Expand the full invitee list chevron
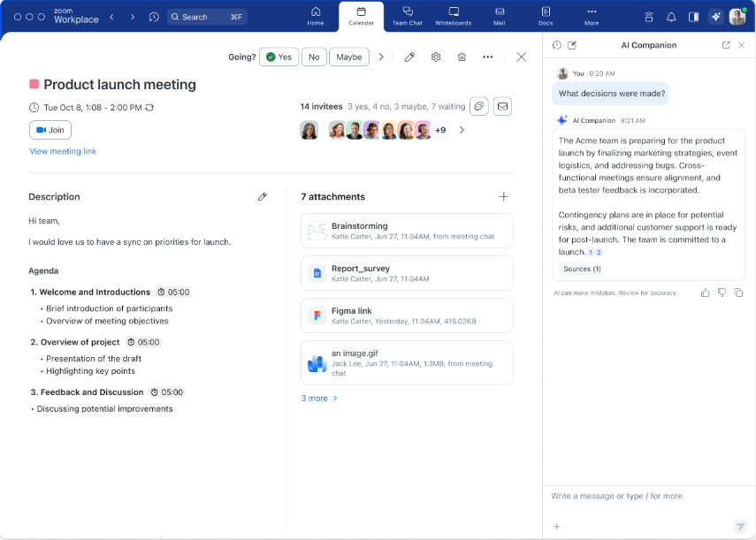The width and height of the screenshot is (756, 540). coord(462,130)
